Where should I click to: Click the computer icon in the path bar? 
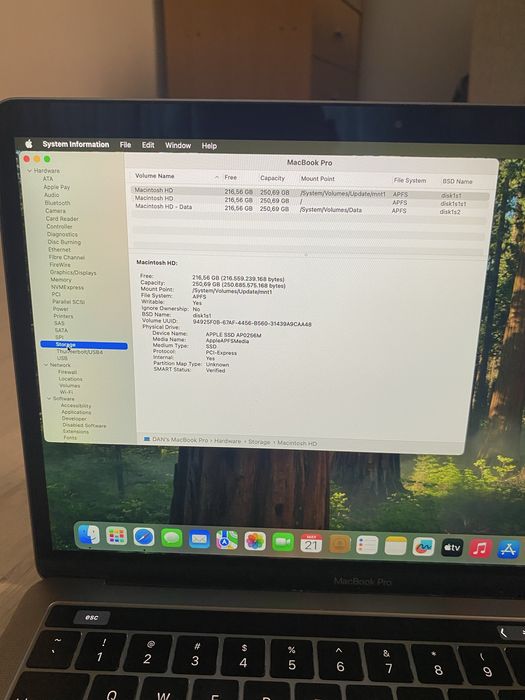point(146,439)
